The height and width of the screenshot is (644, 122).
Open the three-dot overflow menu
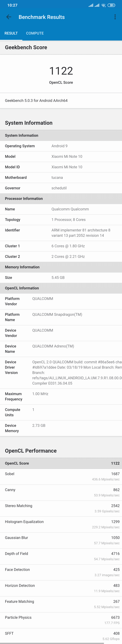[x=115, y=17]
